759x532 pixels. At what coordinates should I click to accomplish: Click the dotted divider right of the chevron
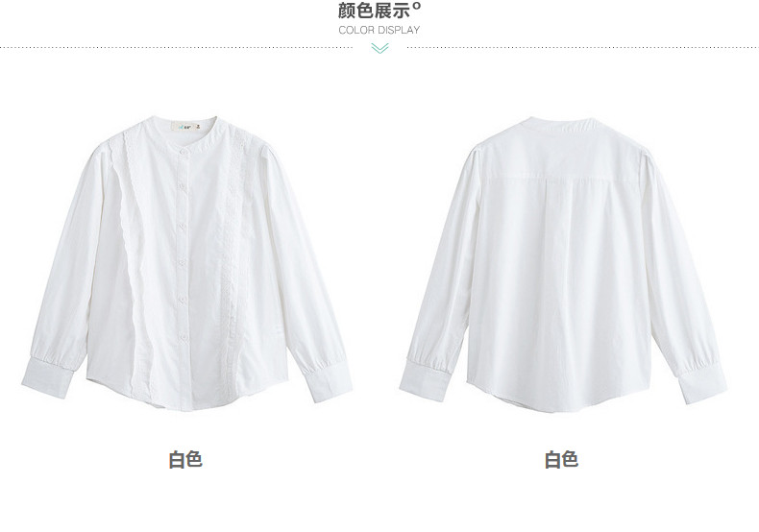(583, 47)
